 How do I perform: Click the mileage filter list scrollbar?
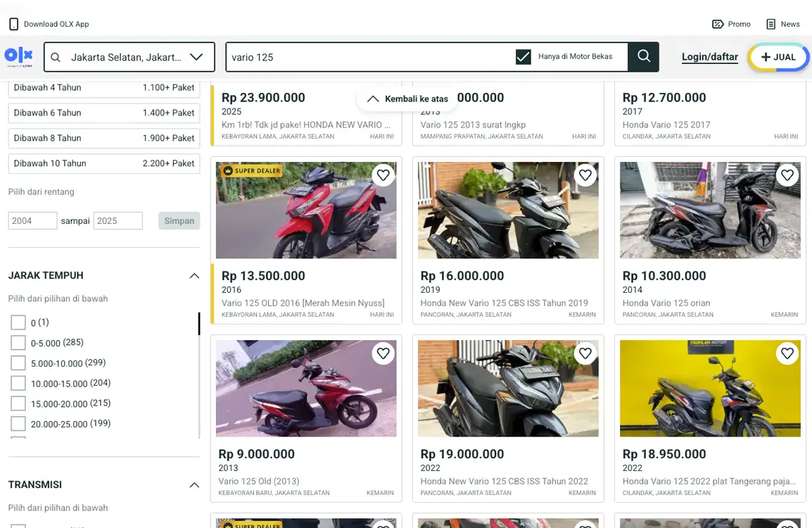(x=199, y=324)
